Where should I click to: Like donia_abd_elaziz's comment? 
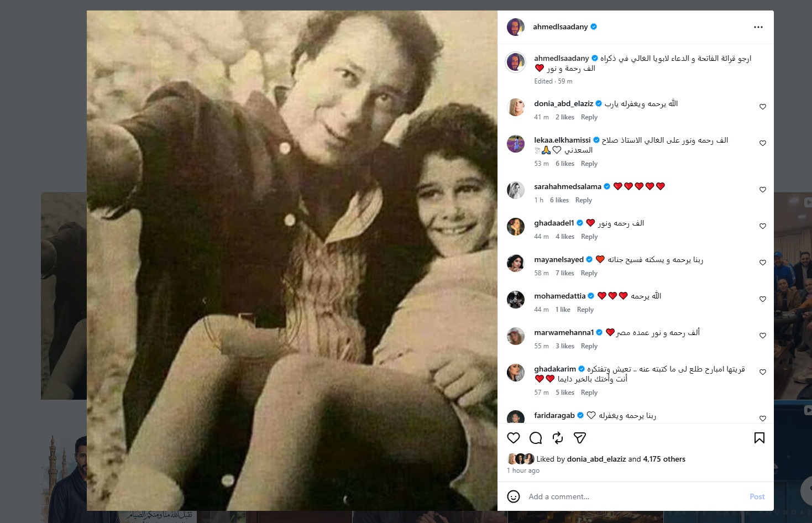(763, 107)
